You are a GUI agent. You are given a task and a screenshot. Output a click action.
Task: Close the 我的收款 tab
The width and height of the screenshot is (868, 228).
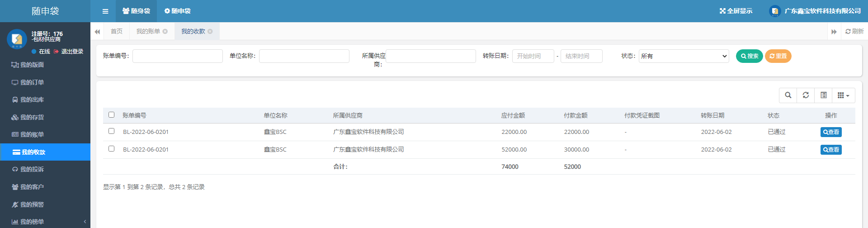[210, 31]
